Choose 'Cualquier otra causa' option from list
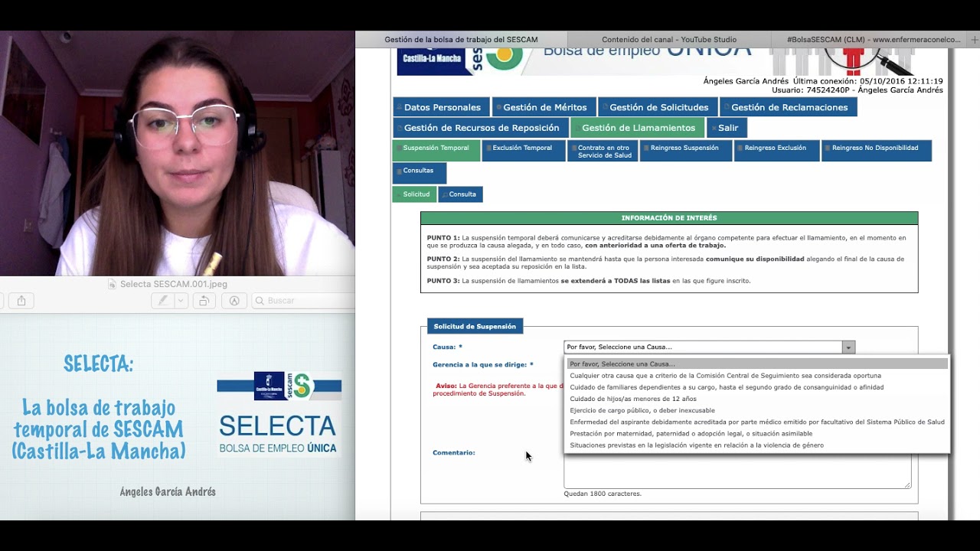 pyautogui.click(x=757, y=376)
